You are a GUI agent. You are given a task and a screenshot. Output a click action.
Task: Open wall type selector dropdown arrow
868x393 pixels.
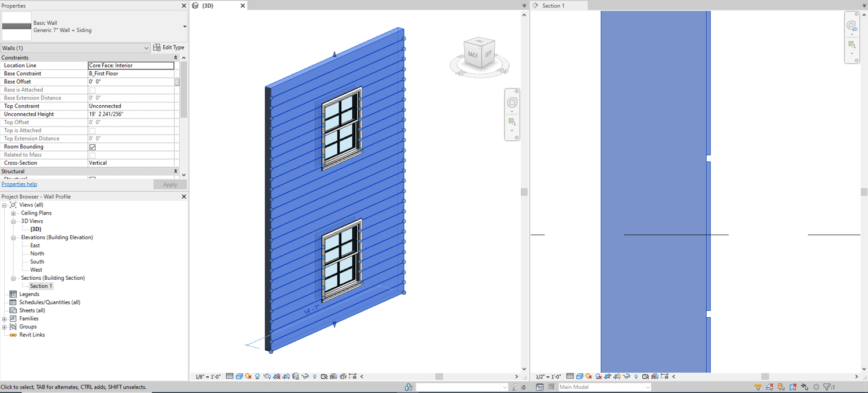[x=185, y=27]
